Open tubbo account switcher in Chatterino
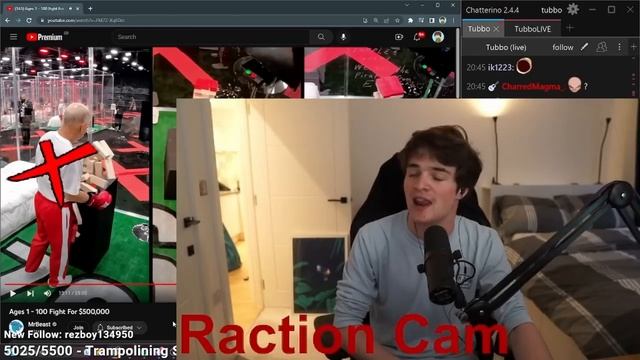The height and width of the screenshot is (360, 640). (551, 10)
